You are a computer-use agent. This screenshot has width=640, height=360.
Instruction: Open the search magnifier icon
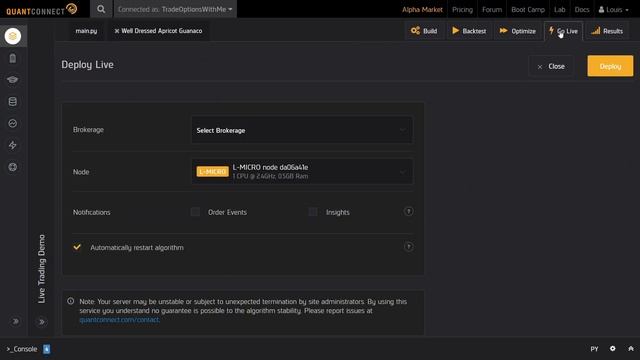(101, 9)
